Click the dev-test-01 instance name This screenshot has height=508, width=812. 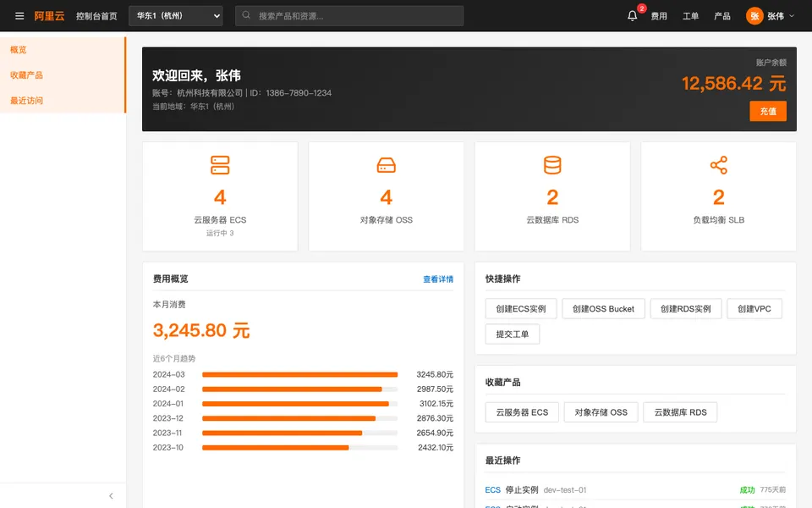[565, 490]
